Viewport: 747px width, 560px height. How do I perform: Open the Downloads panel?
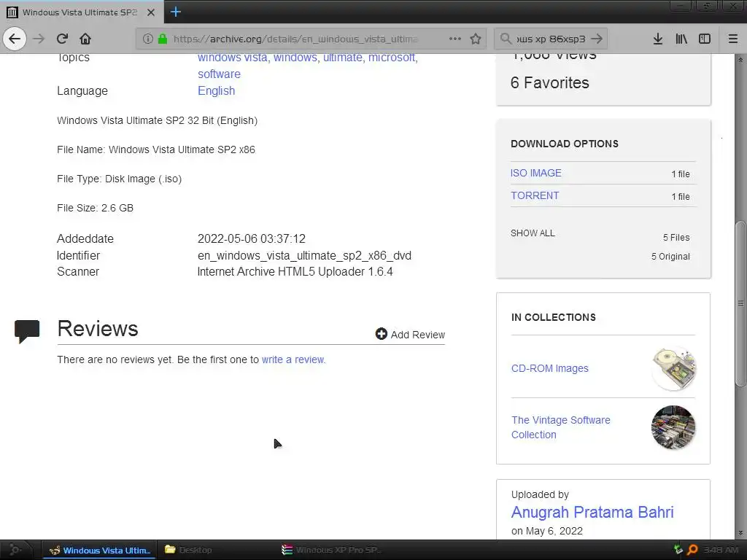(x=658, y=39)
